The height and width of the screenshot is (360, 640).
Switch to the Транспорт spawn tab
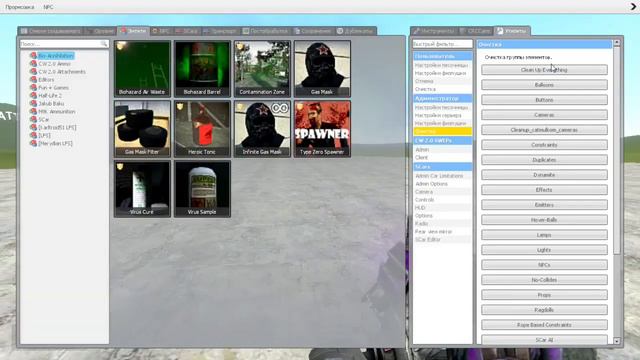(220, 31)
